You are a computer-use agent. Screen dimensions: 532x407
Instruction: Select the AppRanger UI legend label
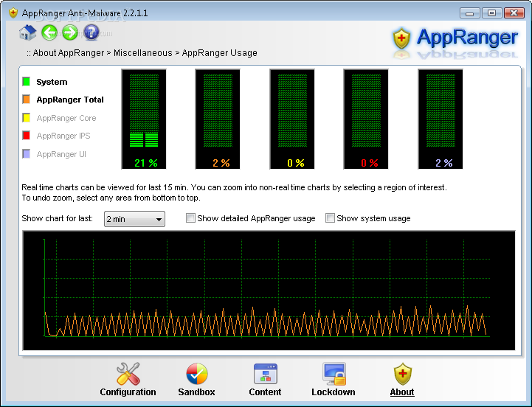pos(61,154)
